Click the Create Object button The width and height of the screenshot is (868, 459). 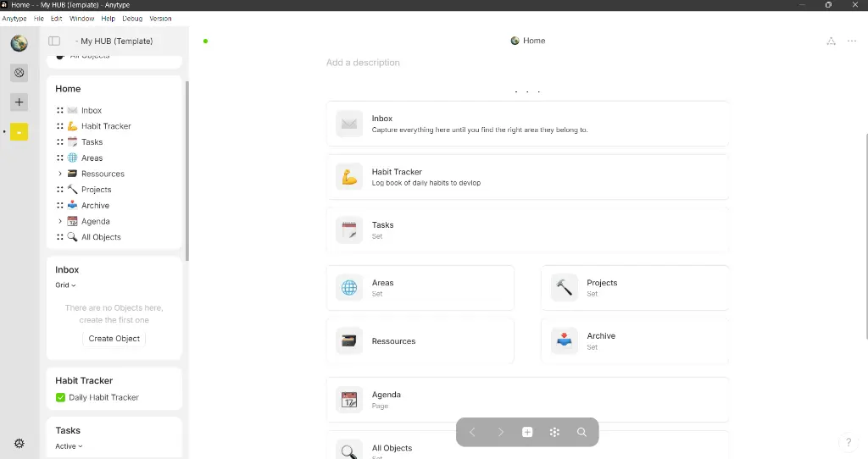[x=114, y=338]
